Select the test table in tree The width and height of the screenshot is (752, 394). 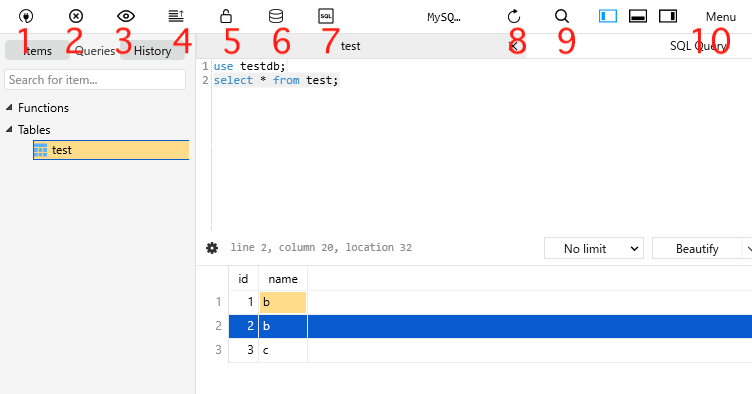(111, 150)
